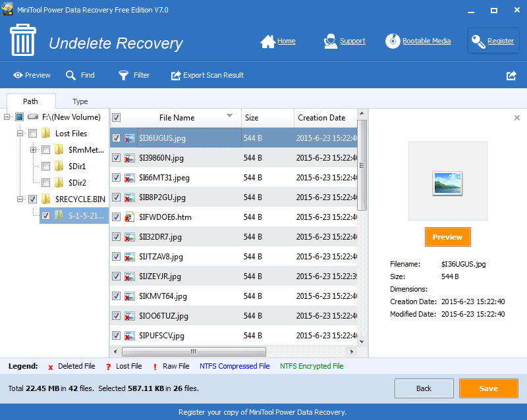Click the $Dir1 folder icon
Screen dimensions: 527x420
point(59,166)
